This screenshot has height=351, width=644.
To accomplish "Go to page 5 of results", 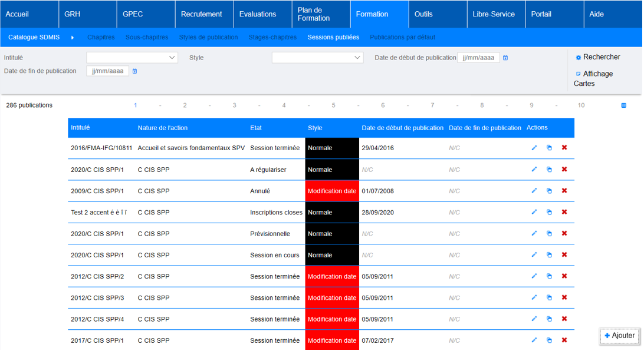I will [x=333, y=105].
